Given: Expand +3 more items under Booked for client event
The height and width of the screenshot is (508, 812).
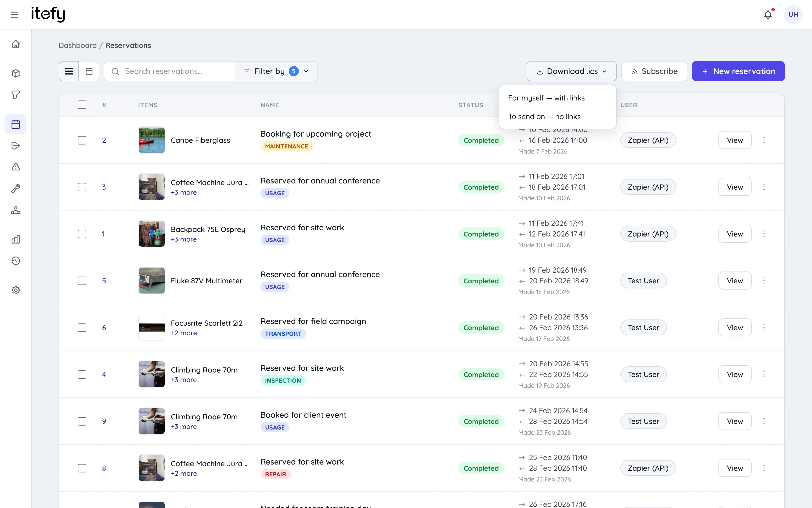Looking at the screenshot, I should 184,427.
